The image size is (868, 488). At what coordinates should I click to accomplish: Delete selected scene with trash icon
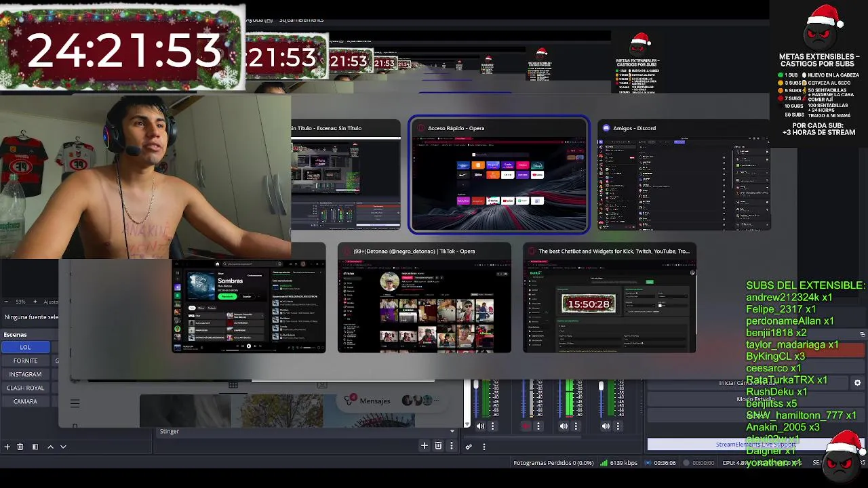[20, 447]
